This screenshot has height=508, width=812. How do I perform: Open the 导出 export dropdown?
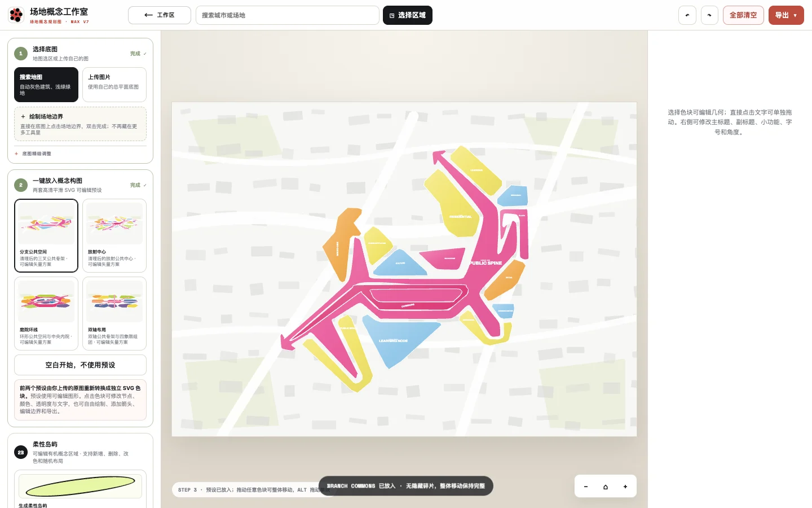coord(786,15)
